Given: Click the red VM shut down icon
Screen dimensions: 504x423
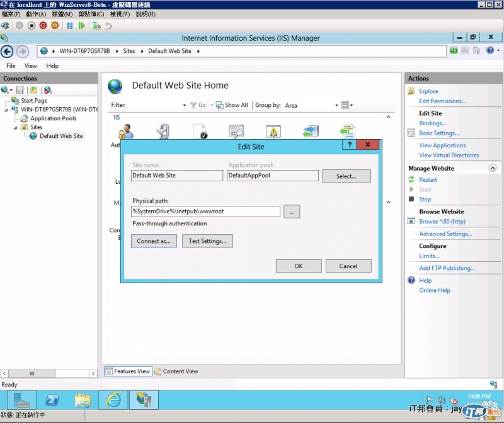Looking at the screenshot, I should pyautogui.click(x=43, y=26).
